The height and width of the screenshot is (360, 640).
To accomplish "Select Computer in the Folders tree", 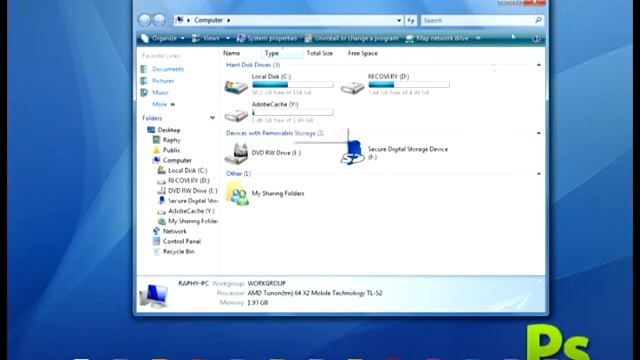I will [177, 160].
